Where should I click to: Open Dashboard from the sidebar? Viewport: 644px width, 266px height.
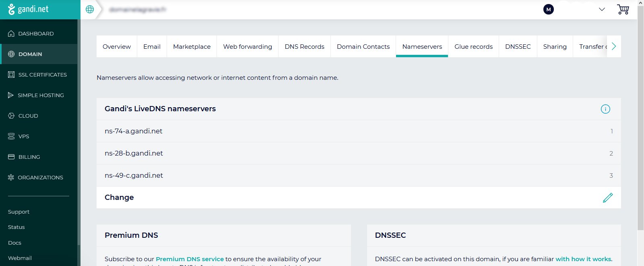[36, 33]
